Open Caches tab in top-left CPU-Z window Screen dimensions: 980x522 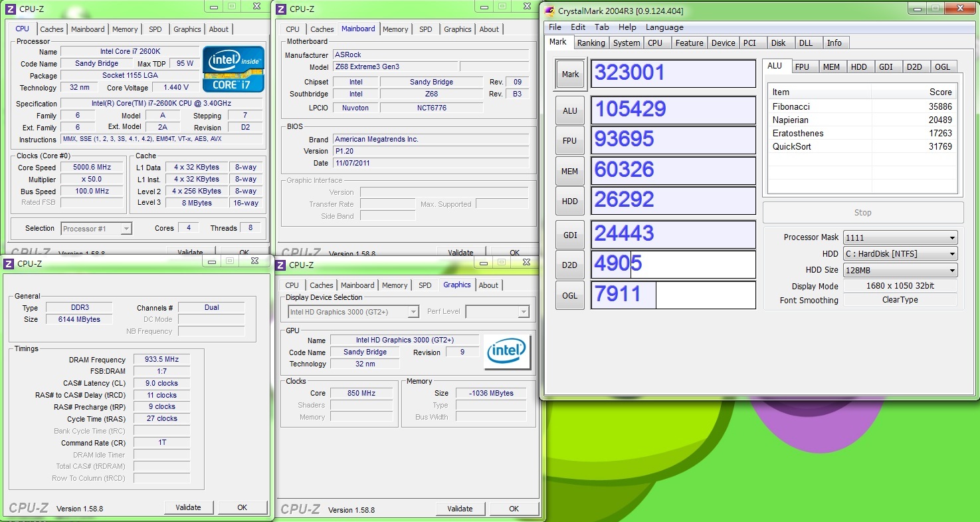pyautogui.click(x=52, y=29)
